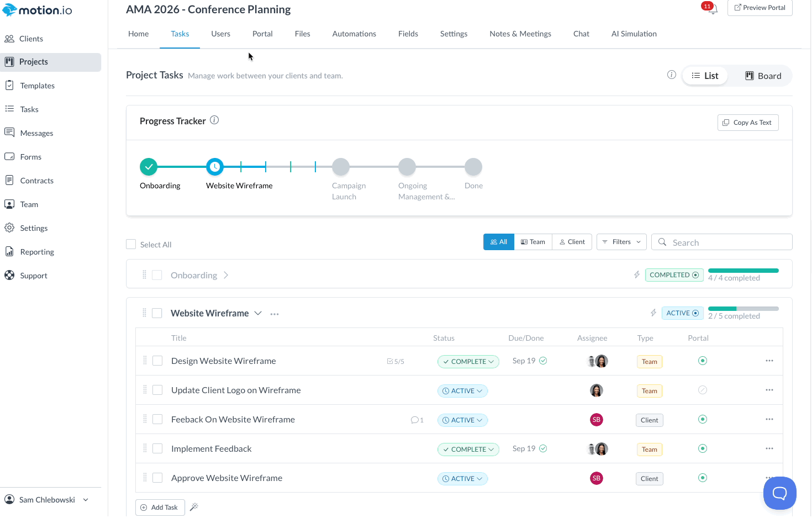Click the Preview Portal button
Screen dimensions: 812x518
pos(760,8)
